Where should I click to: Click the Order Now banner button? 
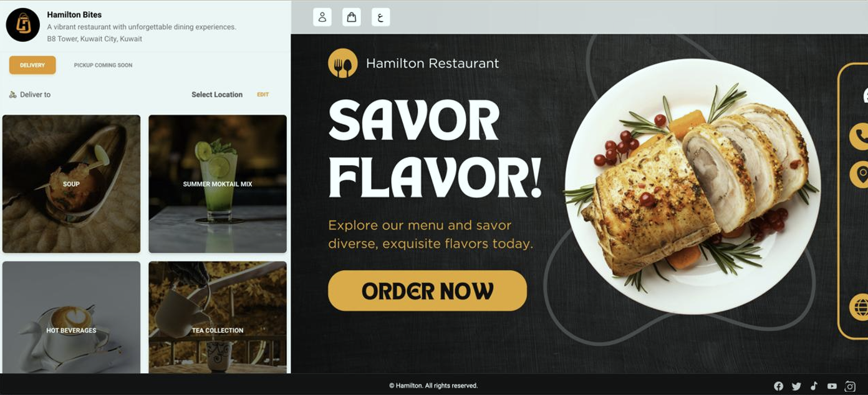427,291
